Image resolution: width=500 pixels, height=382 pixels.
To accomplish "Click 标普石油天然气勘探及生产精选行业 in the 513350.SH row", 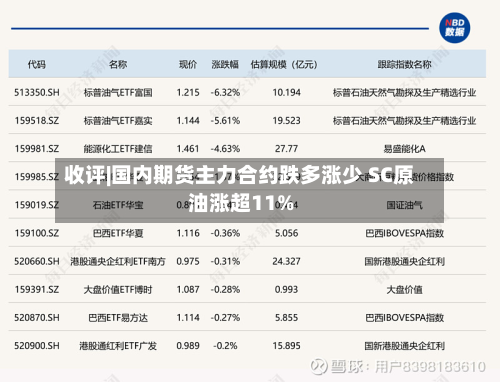I will pos(404,92).
